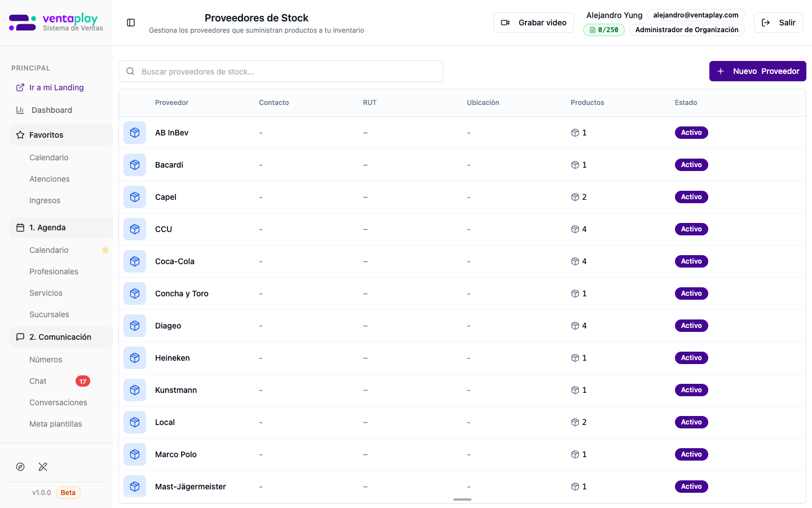
Task: Click the compass icon in sidebar footer
Action: click(x=20, y=467)
